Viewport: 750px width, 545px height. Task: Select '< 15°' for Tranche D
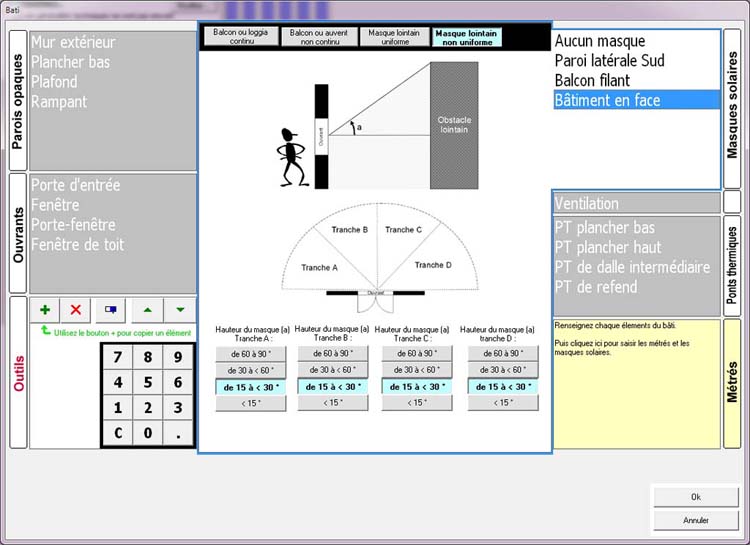503,403
